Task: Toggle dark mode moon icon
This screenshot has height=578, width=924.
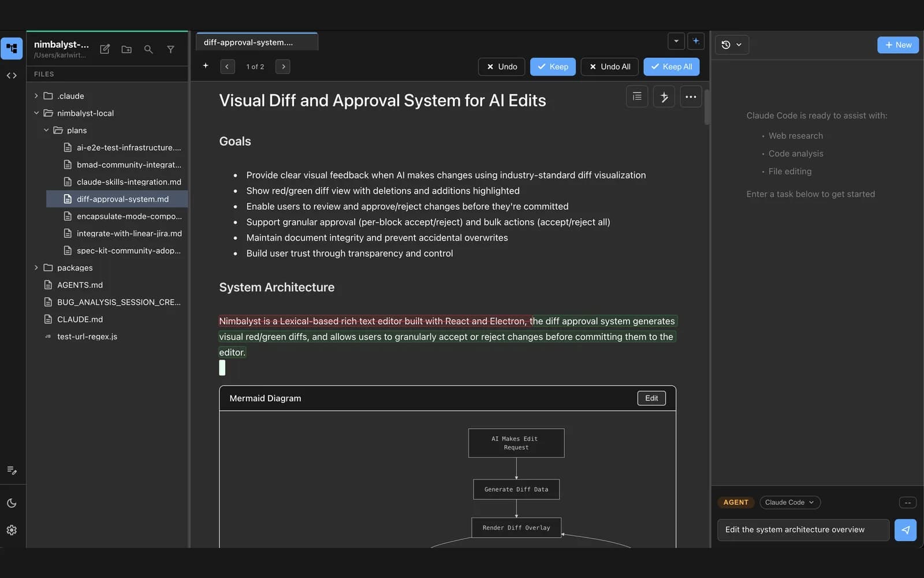Action: click(12, 503)
